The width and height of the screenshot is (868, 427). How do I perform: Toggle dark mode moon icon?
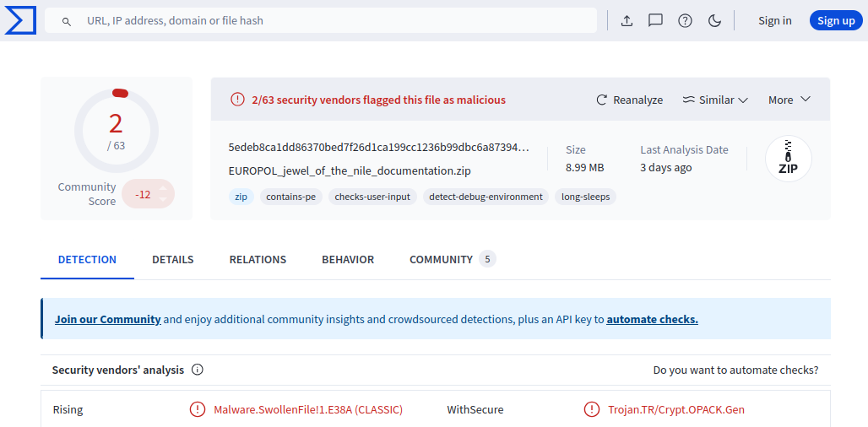pos(714,21)
